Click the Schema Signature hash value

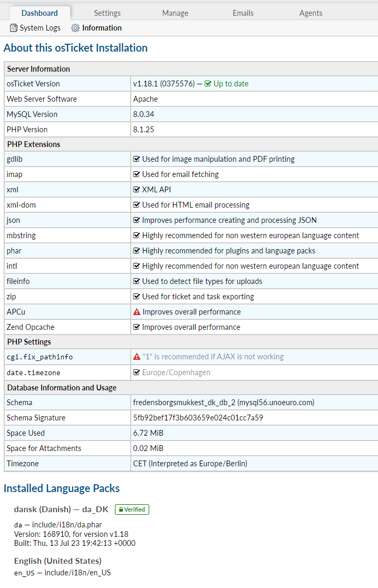(x=198, y=418)
